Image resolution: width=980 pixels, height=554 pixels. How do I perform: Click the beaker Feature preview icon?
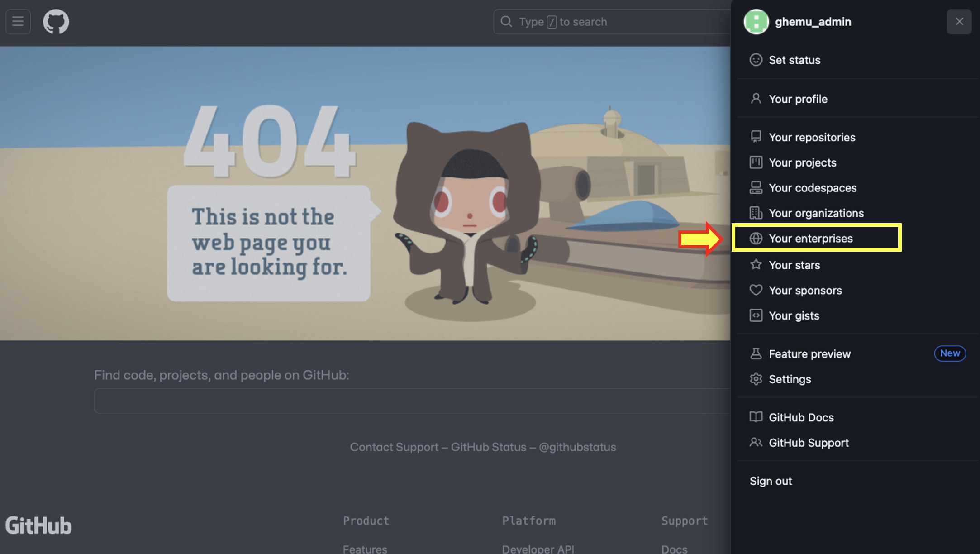click(756, 353)
